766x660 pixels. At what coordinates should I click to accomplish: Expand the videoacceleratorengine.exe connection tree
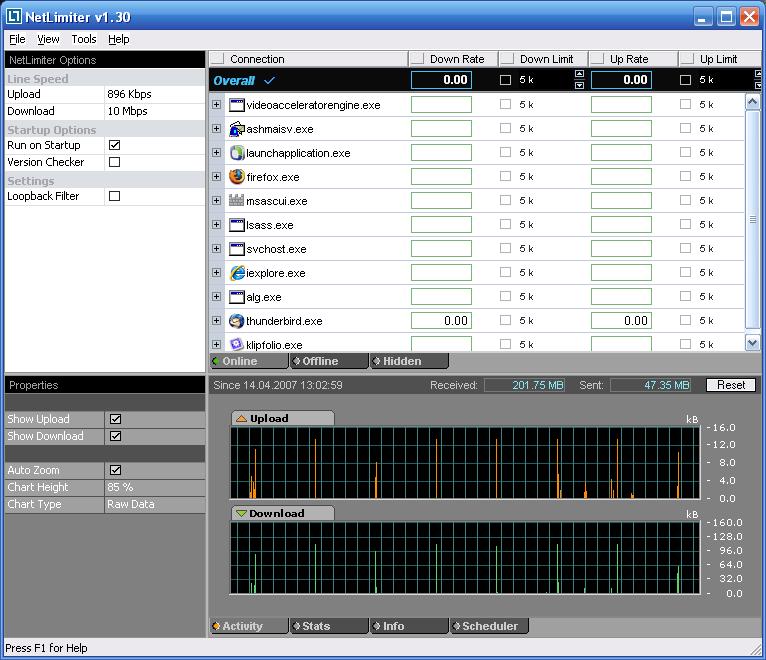pos(216,105)
